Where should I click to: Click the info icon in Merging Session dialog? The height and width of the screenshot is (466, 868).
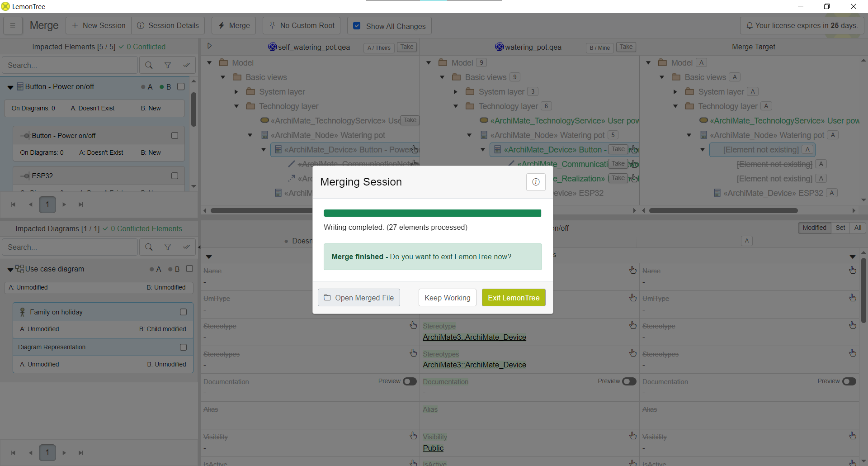[x=536, y=182]
